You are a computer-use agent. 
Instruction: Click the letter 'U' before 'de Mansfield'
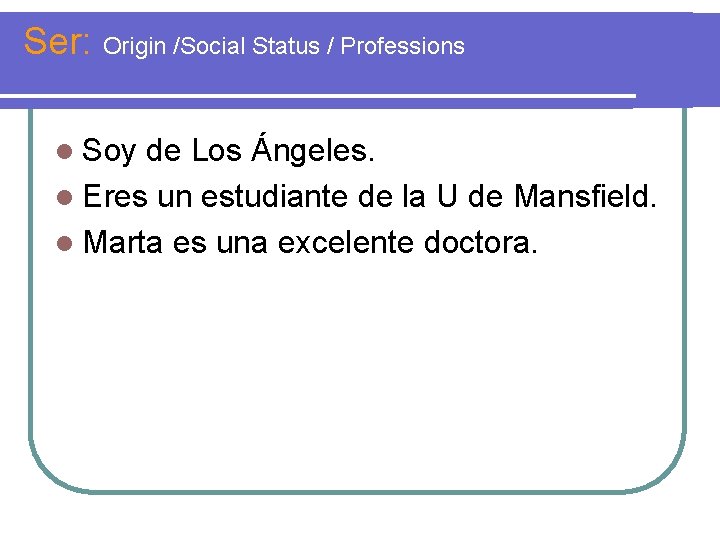(448, 197)
